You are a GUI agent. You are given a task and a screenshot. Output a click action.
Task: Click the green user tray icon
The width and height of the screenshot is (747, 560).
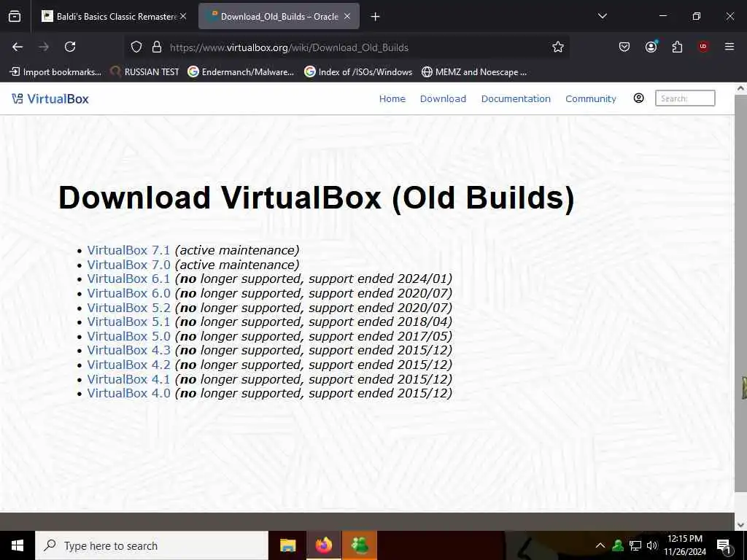click(x=618, y=545)
